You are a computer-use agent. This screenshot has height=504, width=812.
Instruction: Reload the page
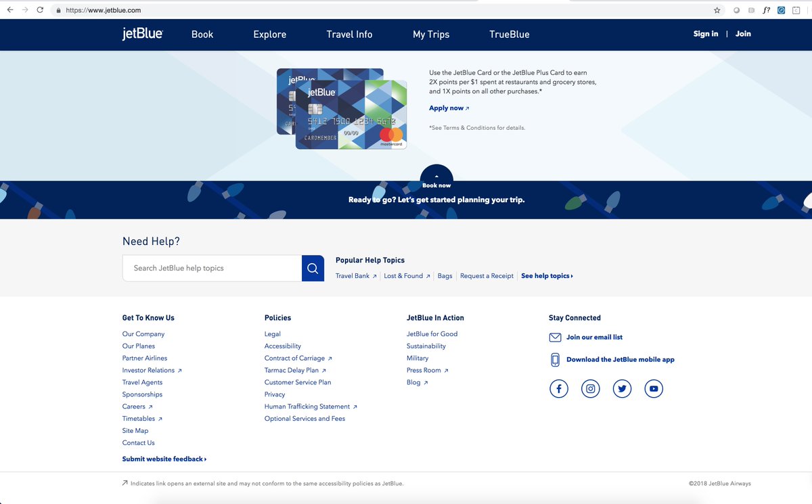tap(40, 10)
